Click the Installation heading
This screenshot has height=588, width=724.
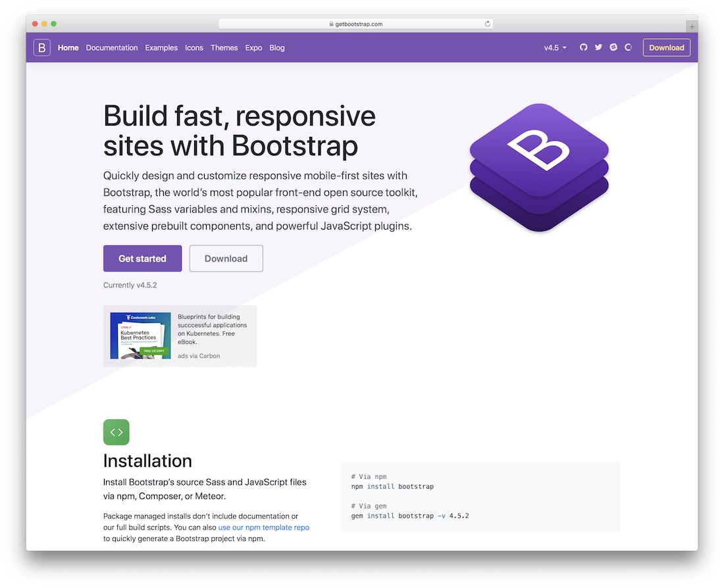coord(147,460)
